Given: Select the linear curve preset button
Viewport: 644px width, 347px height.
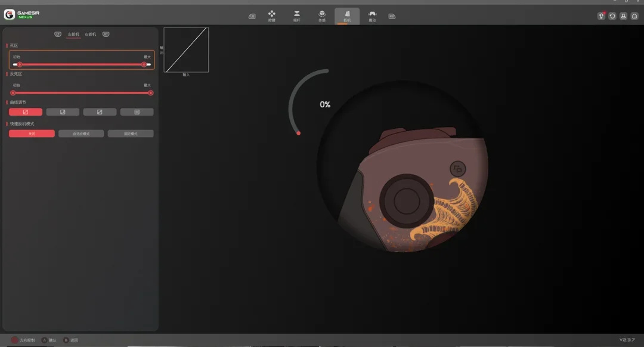Looking at the screenshot, I should [26, 111].
